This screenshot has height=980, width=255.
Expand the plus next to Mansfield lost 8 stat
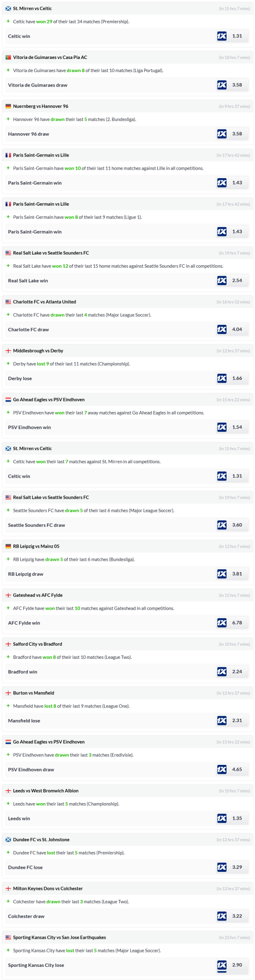click(x=8, y=706)
